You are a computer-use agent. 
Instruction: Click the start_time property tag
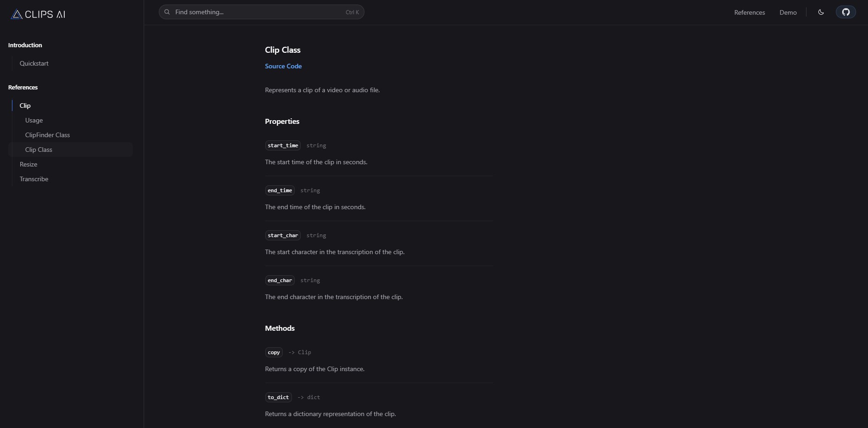[x=283, y=145]
